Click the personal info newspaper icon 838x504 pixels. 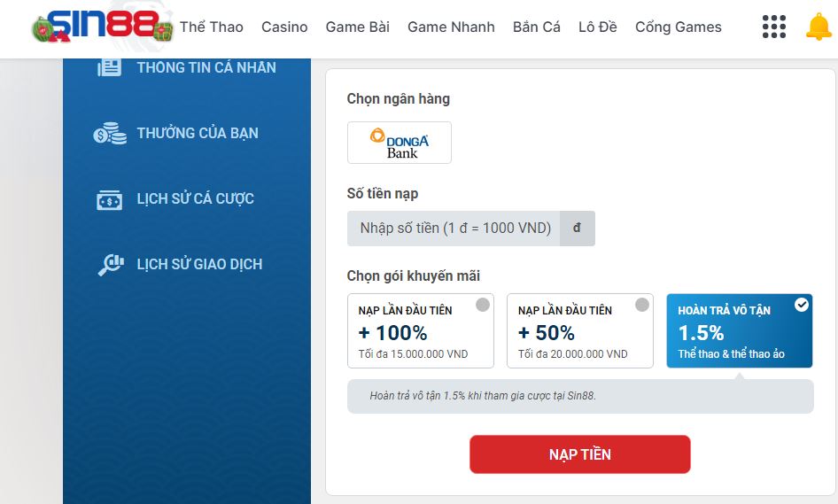109,67
